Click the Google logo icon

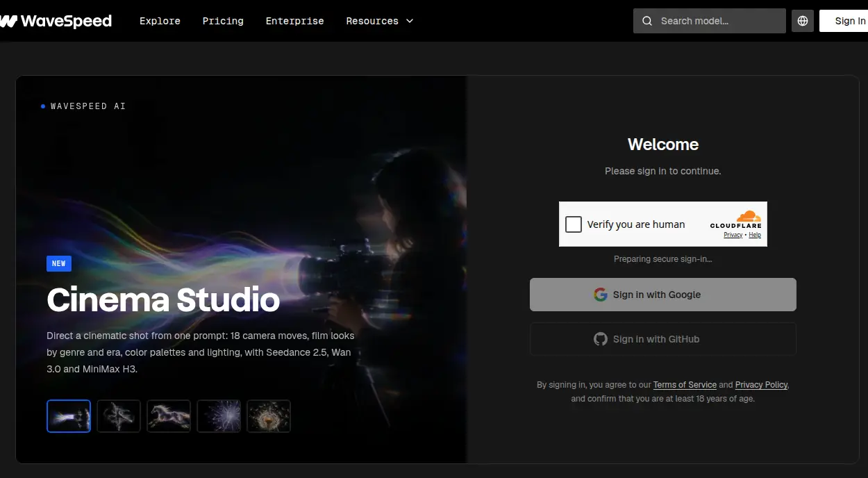tap(601, 295)
